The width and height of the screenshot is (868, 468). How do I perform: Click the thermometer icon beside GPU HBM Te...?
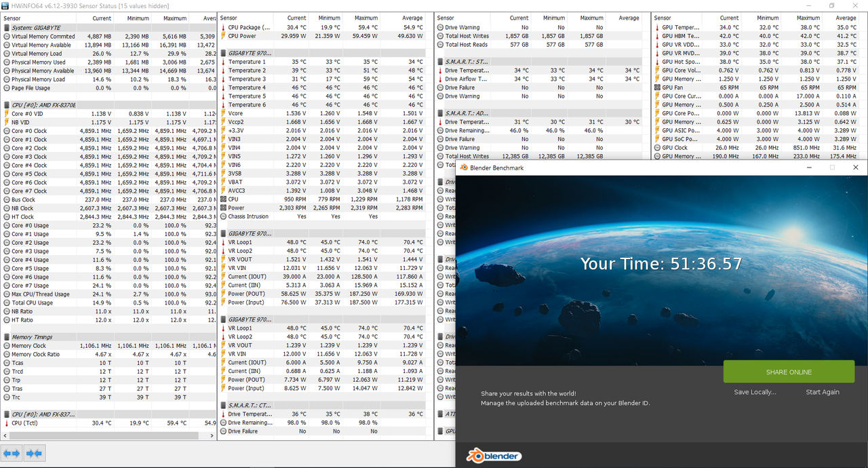coord(657,36)
